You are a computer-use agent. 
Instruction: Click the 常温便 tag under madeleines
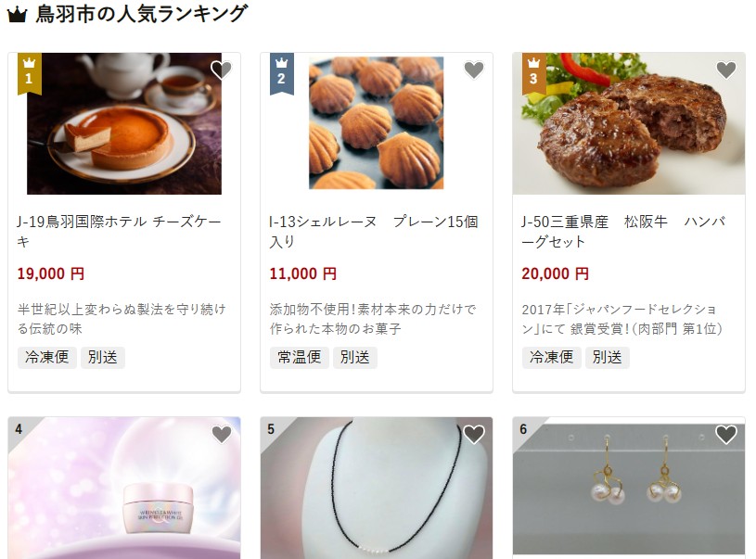coord(300,358)
